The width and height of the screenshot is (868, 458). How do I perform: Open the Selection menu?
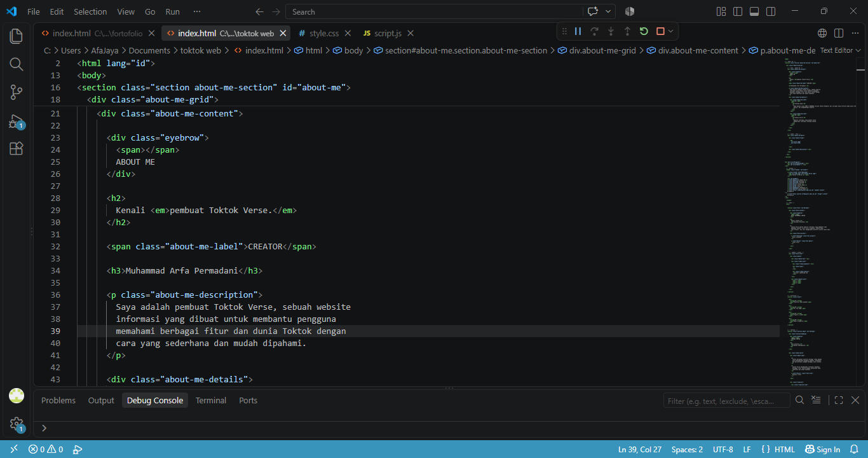[x=90, y=11]
